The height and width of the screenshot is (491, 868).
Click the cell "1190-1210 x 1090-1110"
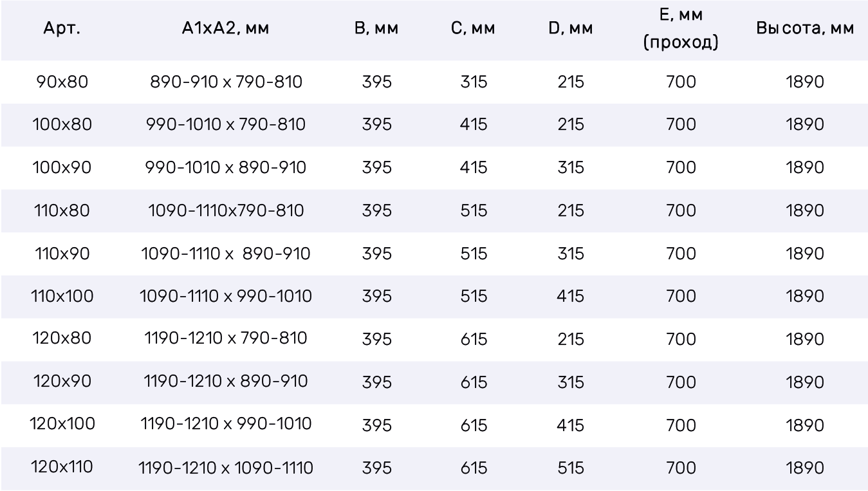click(226, 468)
